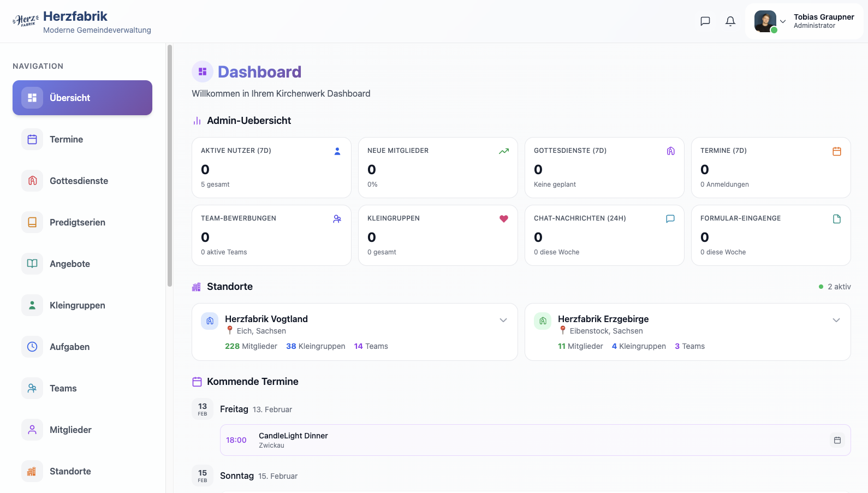Click 14 Teams in Vogtland card

(371, 346)
